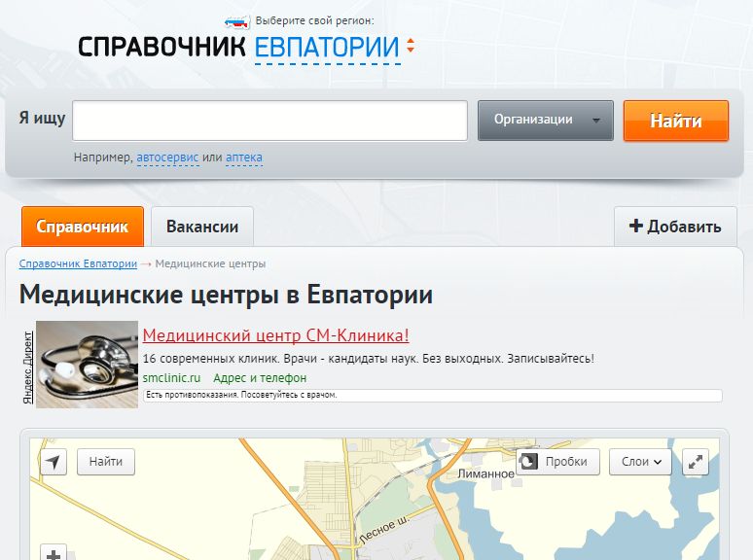Click the Добавить button
Screen dimensions: 753x560
tap(675, 227)
